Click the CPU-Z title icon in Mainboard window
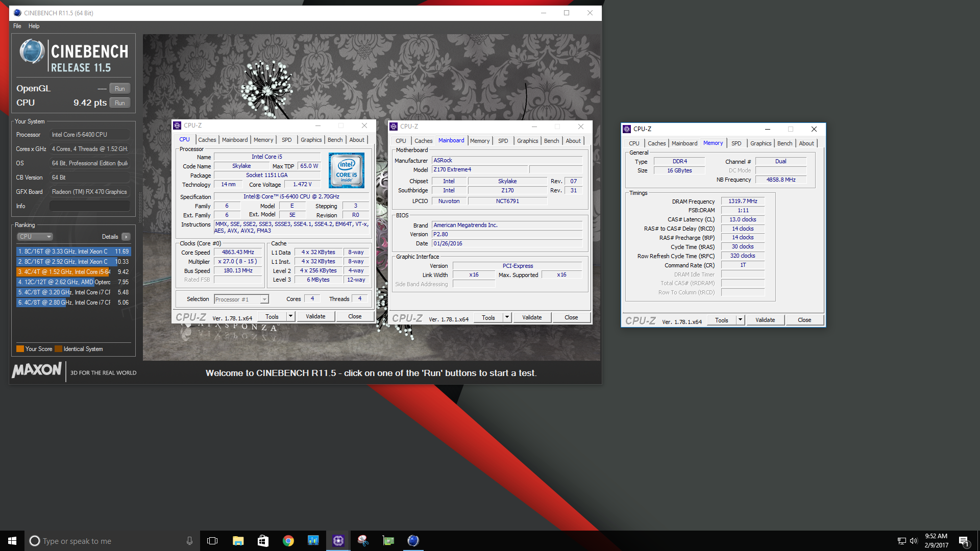 pos(394,127)
